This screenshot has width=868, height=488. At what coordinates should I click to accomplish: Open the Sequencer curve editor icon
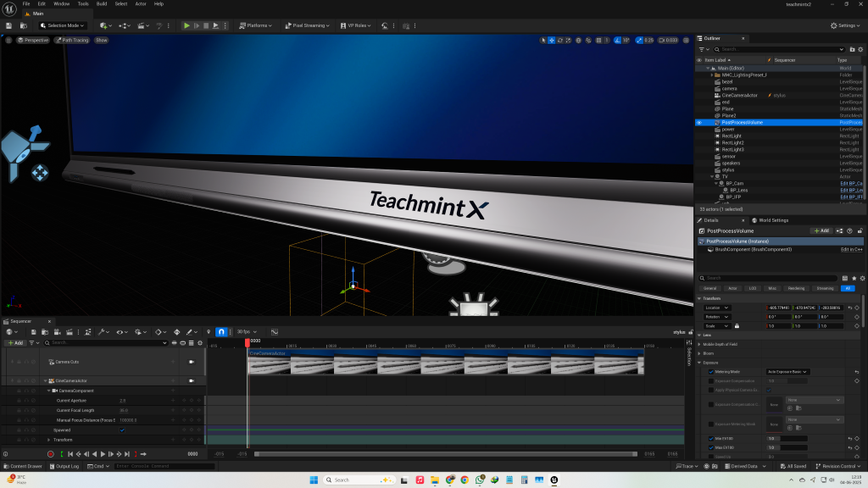point(274,332)
